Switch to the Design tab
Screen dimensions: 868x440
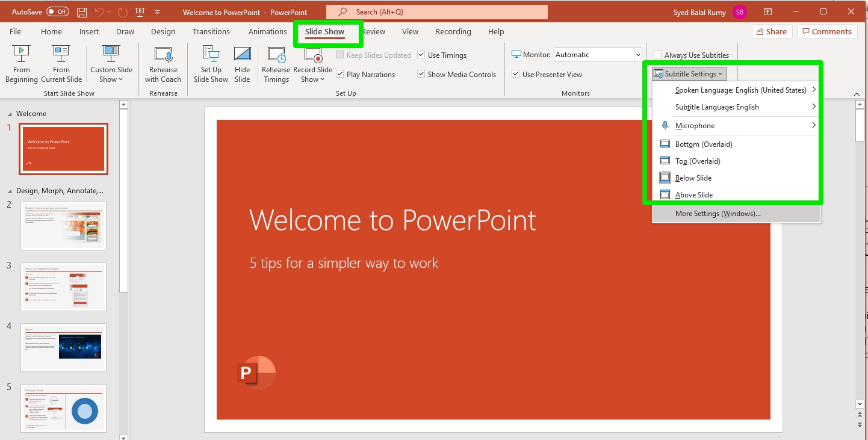pyautogui.click(x=163, y=32)
